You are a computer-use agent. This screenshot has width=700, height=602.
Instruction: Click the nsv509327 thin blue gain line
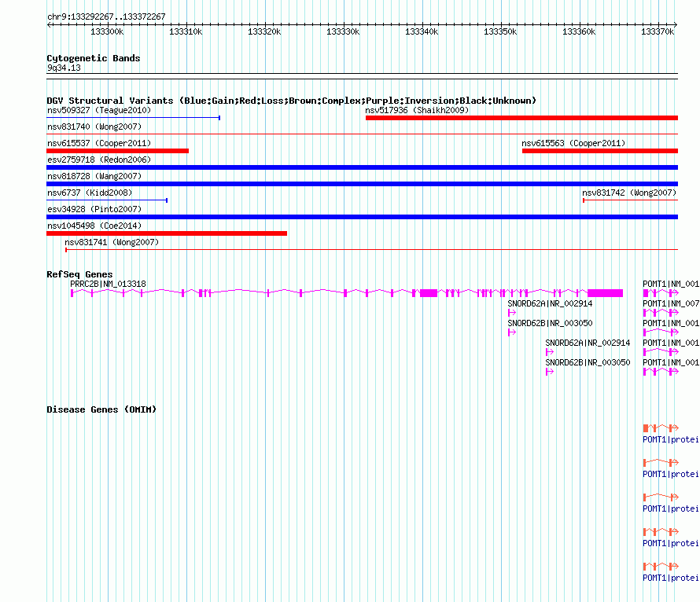(x=133, y=118)
